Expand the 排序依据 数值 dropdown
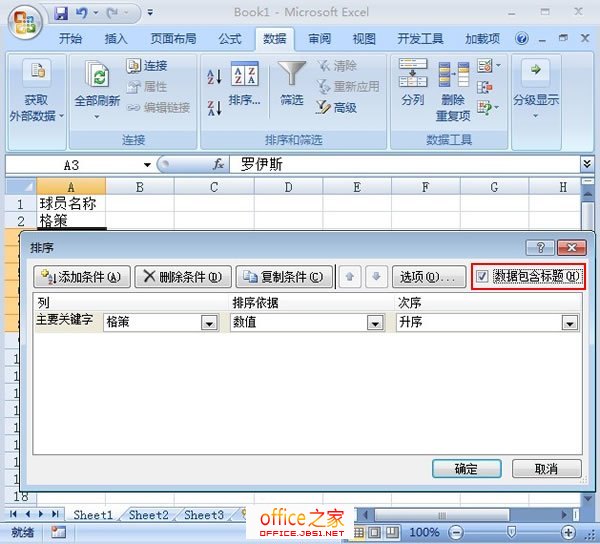 [375, 323]
